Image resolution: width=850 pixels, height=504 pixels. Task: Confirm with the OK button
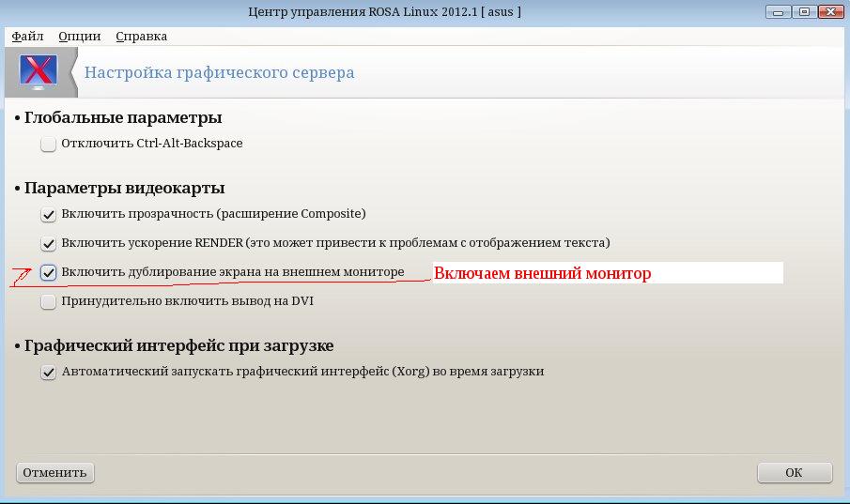(795, 473)
